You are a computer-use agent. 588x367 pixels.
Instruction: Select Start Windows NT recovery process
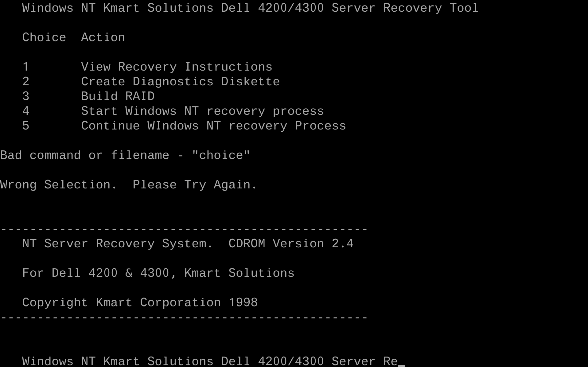pyautogui.click(x=202, y=111)
